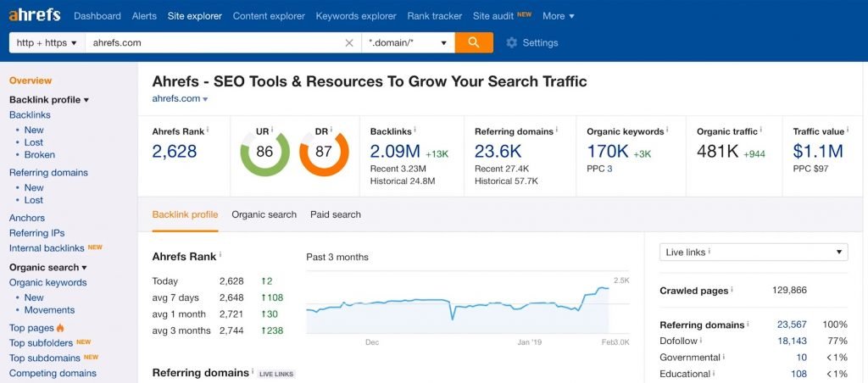Open Internal backlinks in the sidebar
Viewport: 868px width, 383px height.
47,248
